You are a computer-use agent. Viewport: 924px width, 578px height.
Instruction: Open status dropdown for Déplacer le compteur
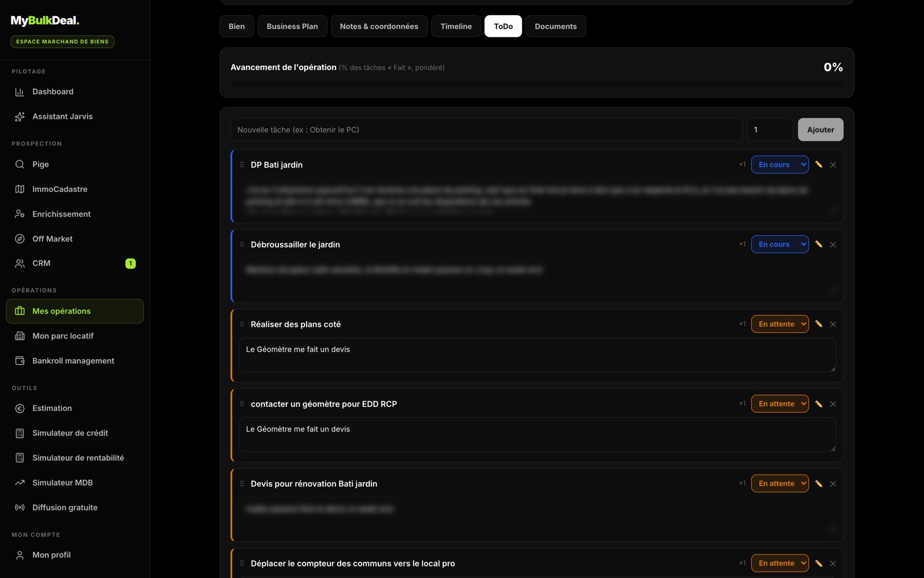[x=780, y=564]
